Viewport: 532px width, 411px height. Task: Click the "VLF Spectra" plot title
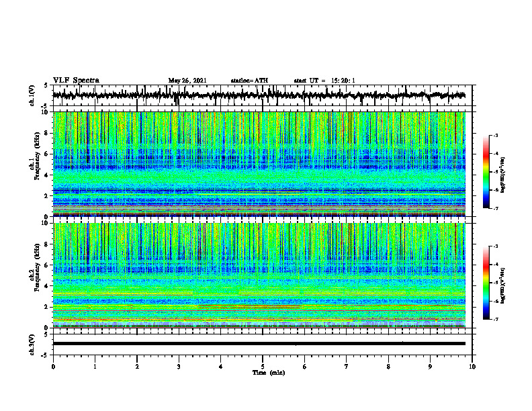(77, 81)
